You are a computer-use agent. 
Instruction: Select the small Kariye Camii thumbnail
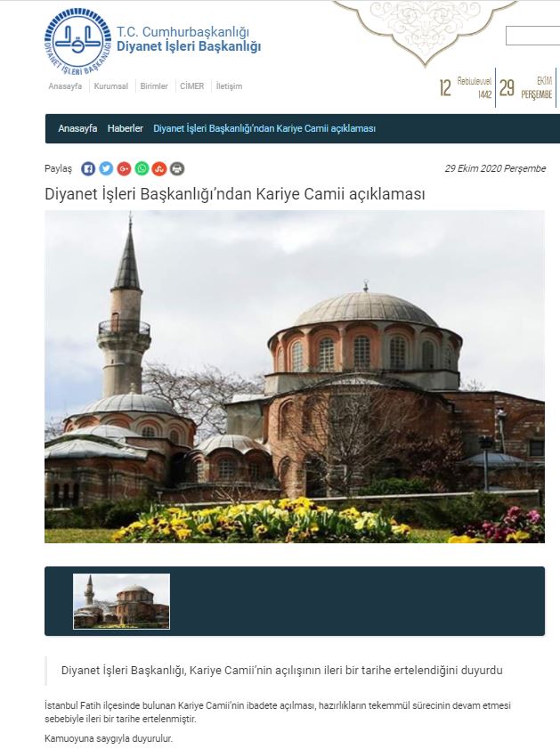pos(121,601)
